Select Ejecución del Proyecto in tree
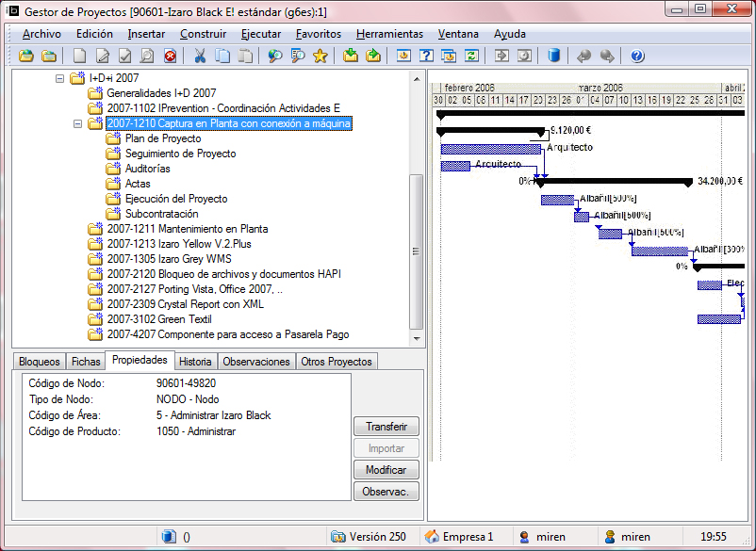The image size is (756, 551). (176, 199)
